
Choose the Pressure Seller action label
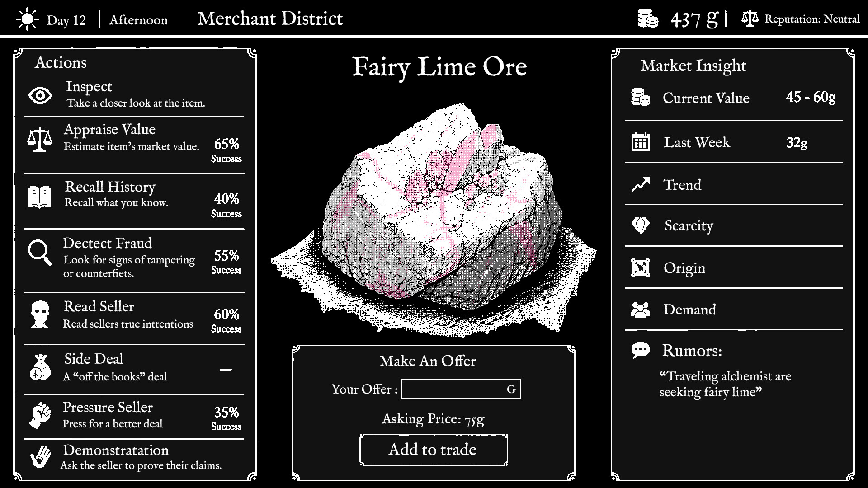[108, 407]
